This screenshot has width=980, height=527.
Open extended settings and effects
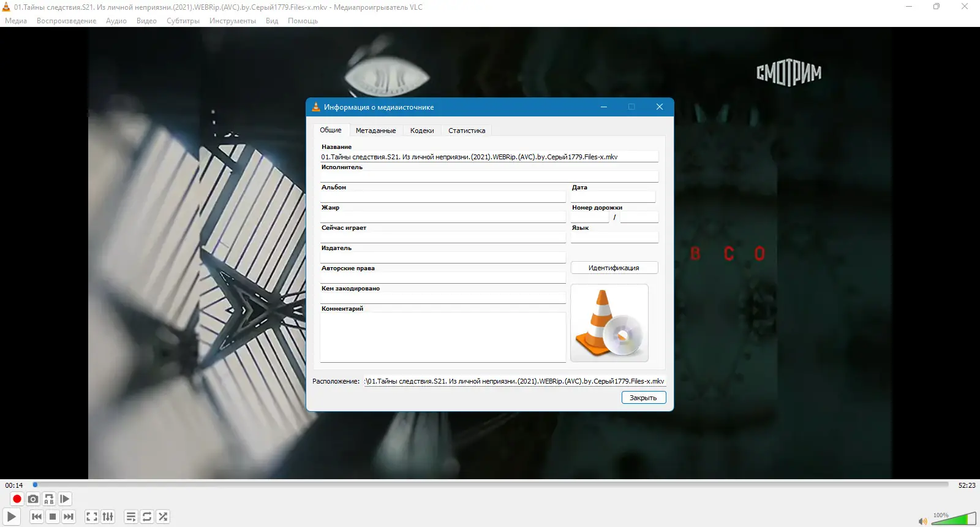point(108,517)
